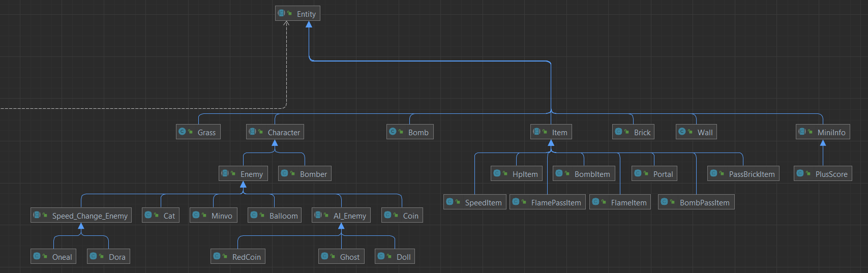Click the class icon on Bomb node
868x273 pixels.
point(393,131)
